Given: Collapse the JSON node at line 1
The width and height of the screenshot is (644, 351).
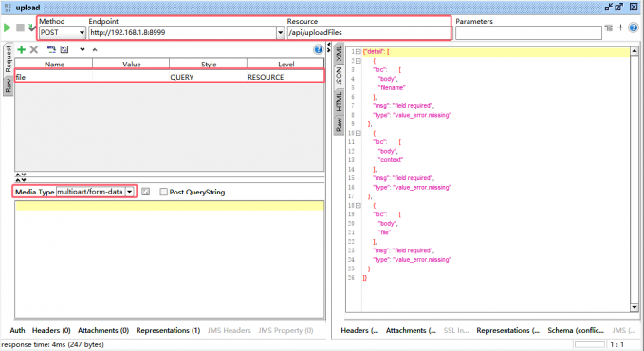Looking at the screenshot, I should tap(359, 52).
